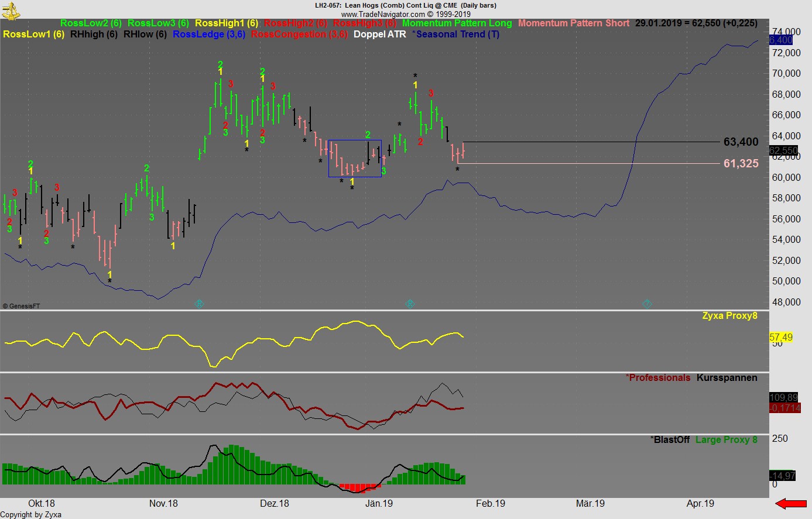Click the Copyright by Zyxa text
This screenshot has height=519, width=812.
pos(31,515)
